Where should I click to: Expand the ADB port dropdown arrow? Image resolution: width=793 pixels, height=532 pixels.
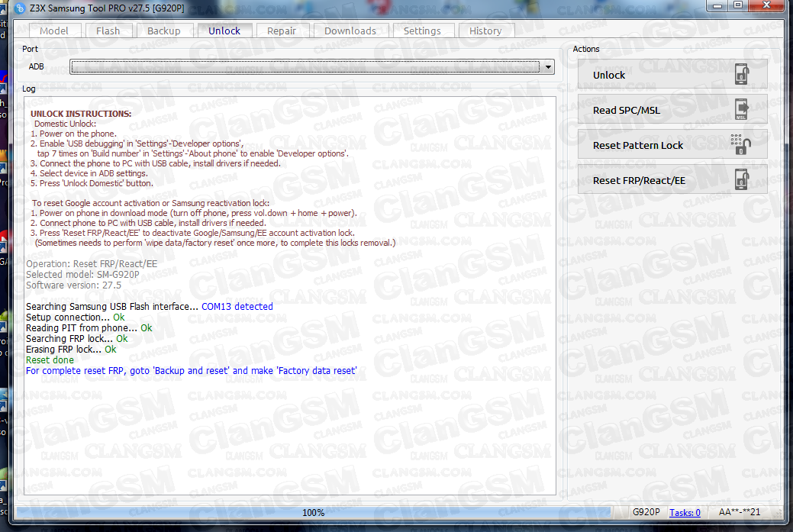click(548, 66)
